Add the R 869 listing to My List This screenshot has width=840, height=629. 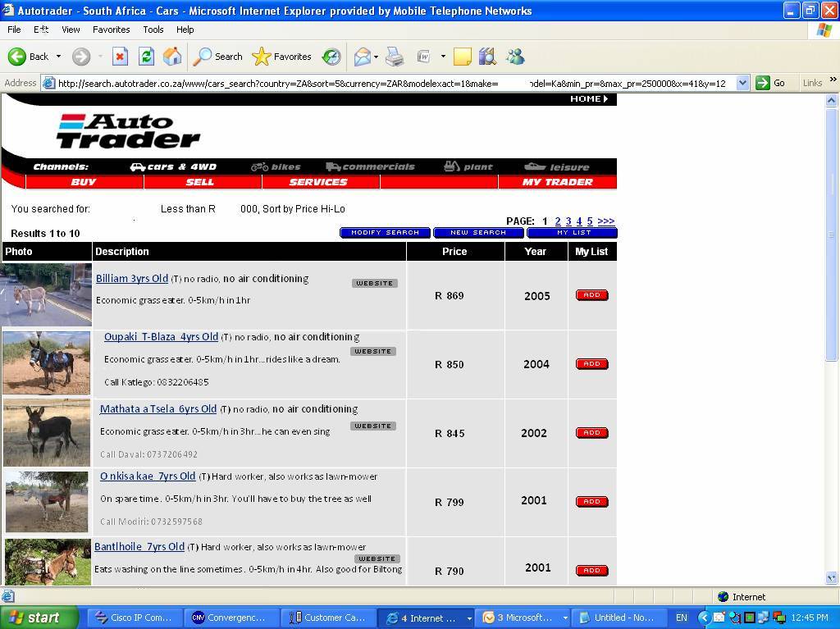pos(591,295)
